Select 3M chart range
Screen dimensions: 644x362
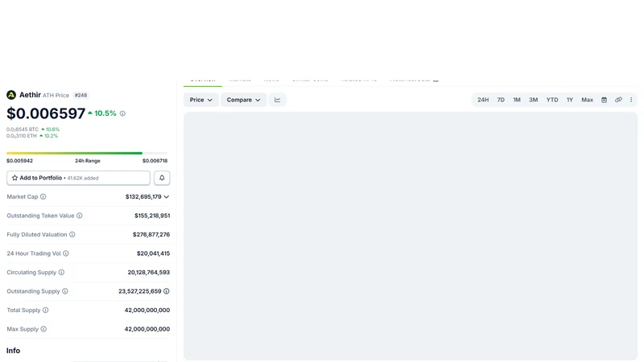[x=534, y=100]
